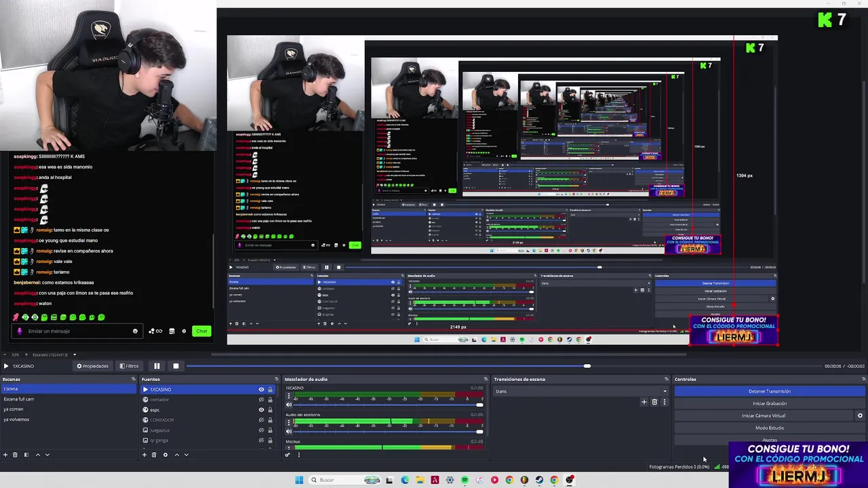Delete the selected scene via trash icon
Viewport: 868px width, 488px height.
click(15, 455)
